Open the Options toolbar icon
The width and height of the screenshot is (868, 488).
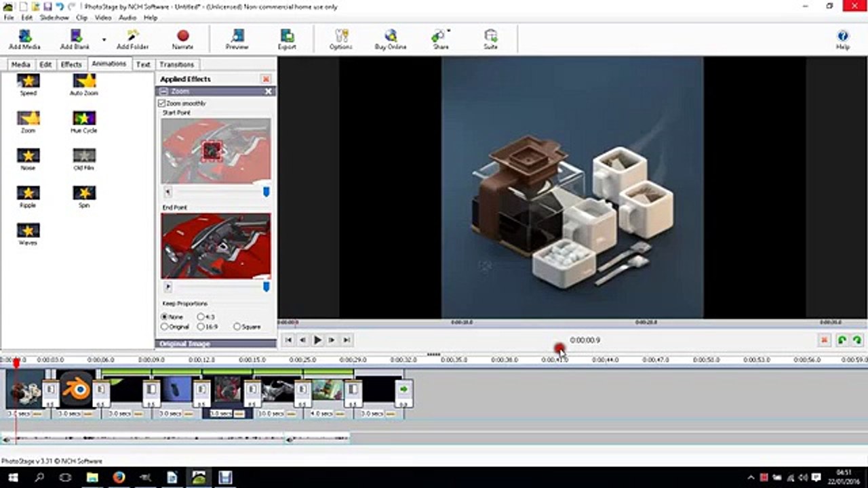[x=341, y=39]
